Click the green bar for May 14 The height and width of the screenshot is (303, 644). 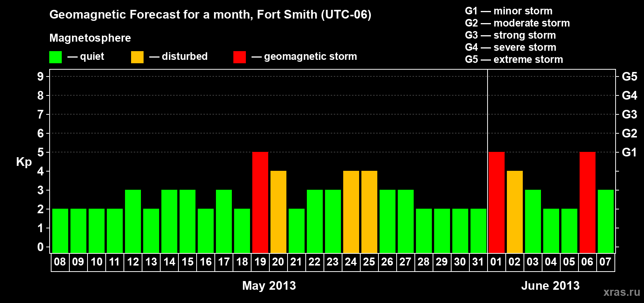169,221
